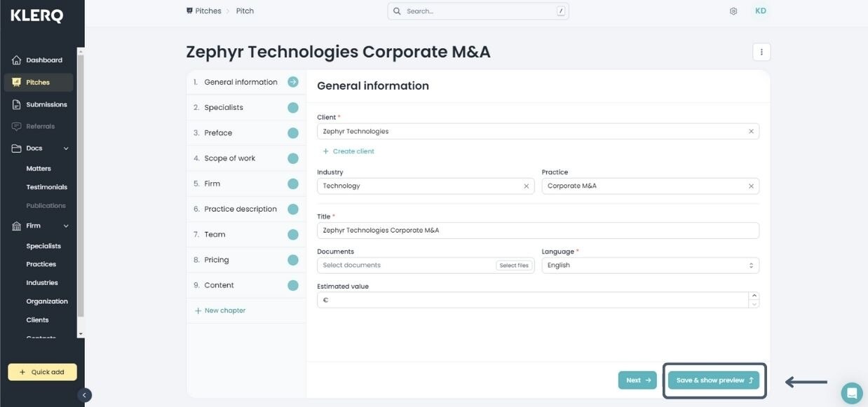Image resolution: width=868 pixels, height=407 pixels.
Task: Go to chapter 6 Practice description
Action: (x=246, y=209)
